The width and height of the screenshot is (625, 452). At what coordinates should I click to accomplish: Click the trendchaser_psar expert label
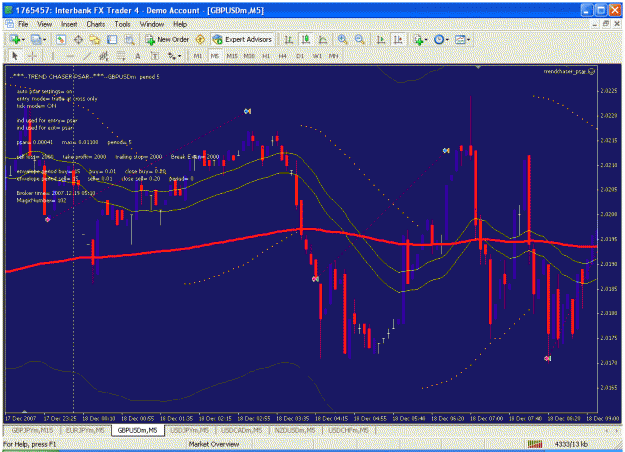point(569,71)
